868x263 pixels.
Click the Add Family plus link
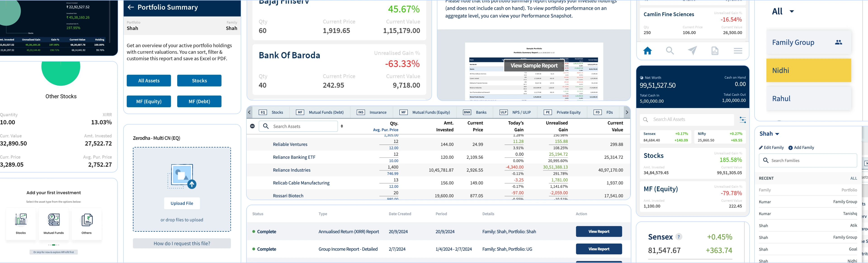(801, 148)
